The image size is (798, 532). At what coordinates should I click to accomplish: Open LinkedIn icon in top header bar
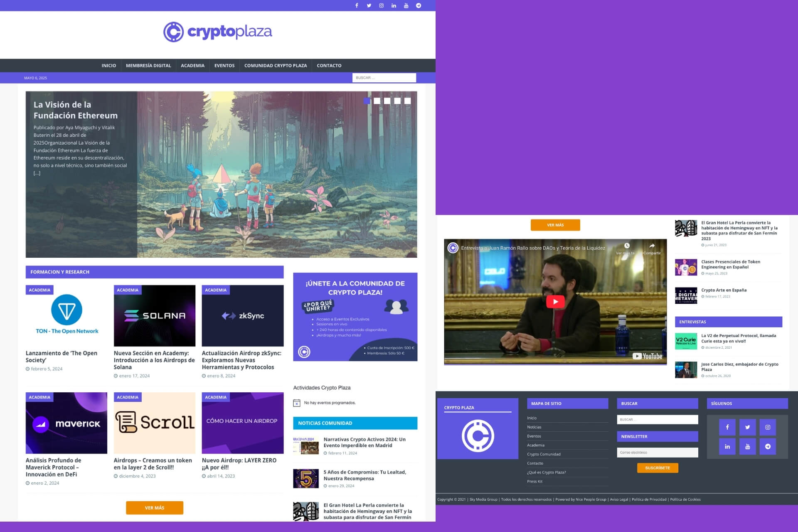[394, 5]
